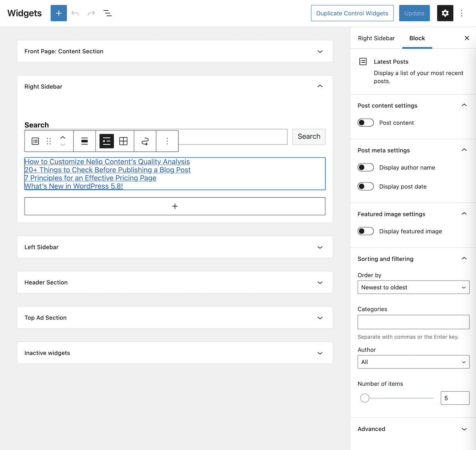Open 7 Principles for Pricing Page link

tap(90, 178)
